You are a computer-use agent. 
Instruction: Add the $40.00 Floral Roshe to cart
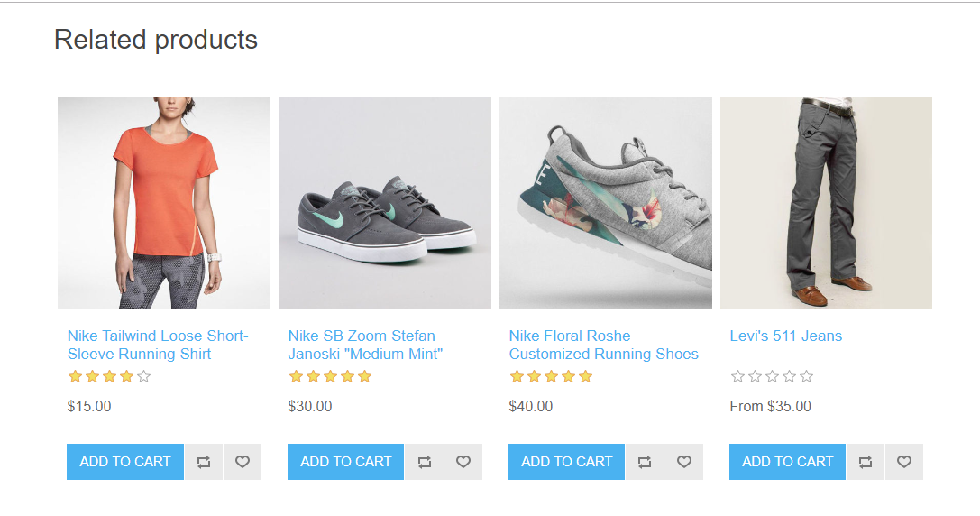(x=567, y=462)
